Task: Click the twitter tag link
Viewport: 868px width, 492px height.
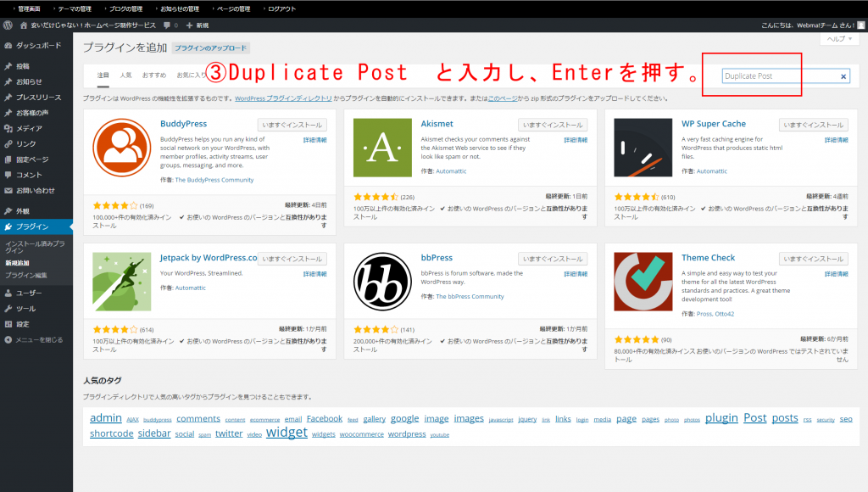Action: click(x=229, y=433)
